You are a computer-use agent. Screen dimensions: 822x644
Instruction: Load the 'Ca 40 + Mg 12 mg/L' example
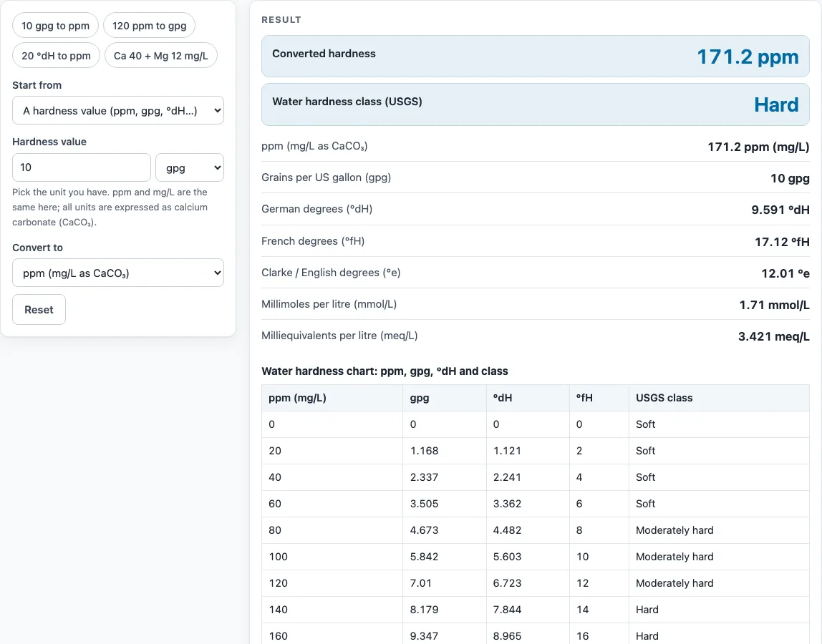click(x=161, y=56)
